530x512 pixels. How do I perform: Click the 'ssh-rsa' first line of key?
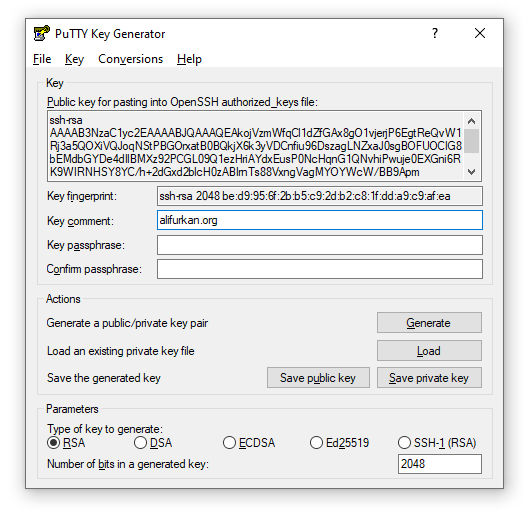tap(66, 120)
